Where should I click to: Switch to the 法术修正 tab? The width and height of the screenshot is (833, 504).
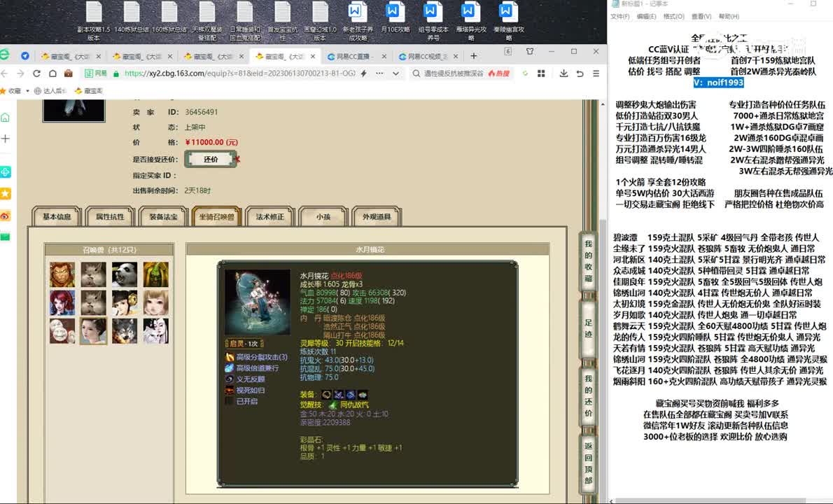click(270, 217)
